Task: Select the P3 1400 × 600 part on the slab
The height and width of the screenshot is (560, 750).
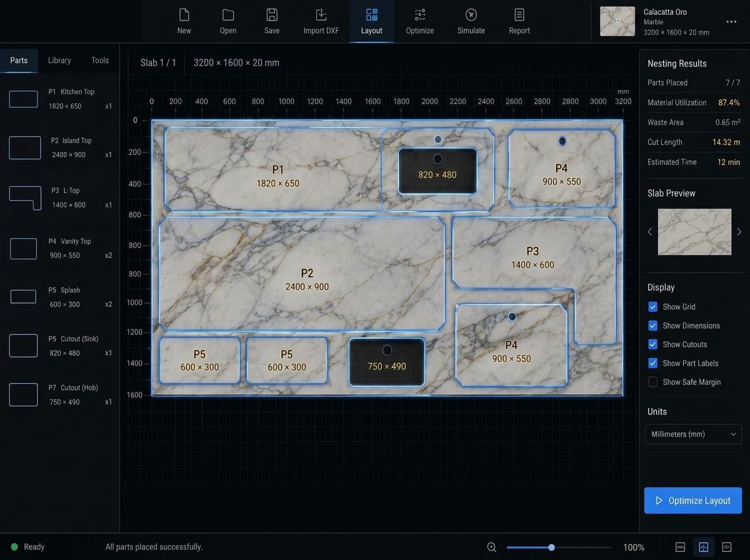Action: point(532,252)
